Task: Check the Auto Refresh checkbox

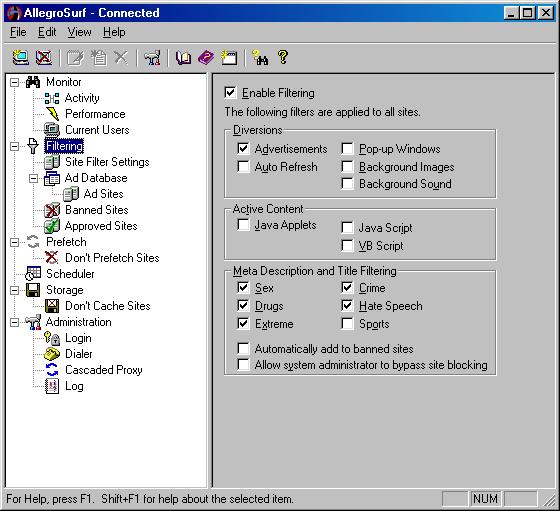Action: click(x=243, y=166)
